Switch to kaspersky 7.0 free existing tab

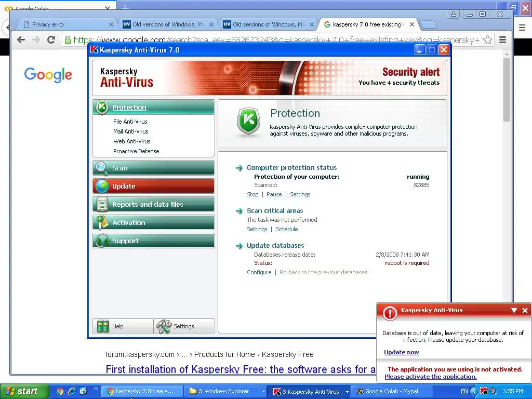point(368,24)
